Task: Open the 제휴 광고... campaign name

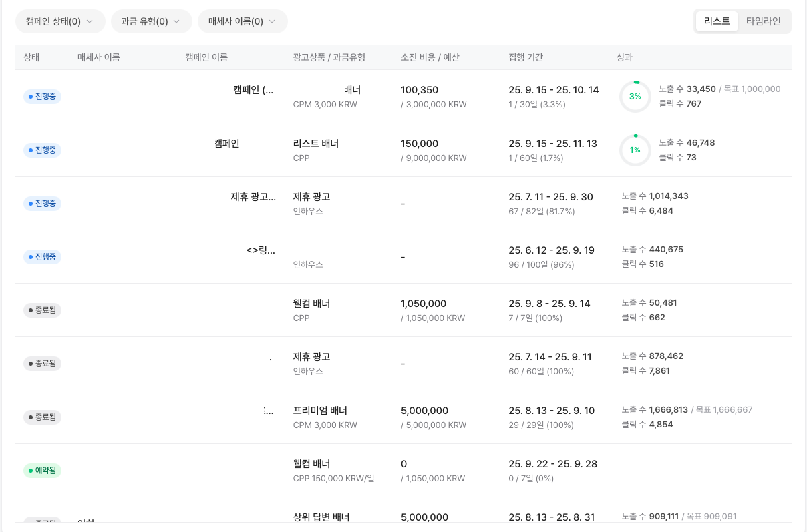Action: point(253,197)
